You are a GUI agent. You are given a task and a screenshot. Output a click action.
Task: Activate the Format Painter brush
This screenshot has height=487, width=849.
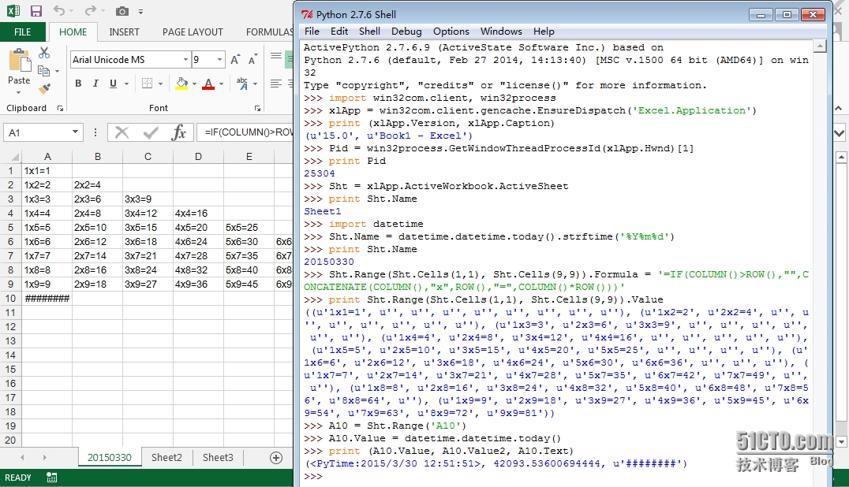pos(44,88)
